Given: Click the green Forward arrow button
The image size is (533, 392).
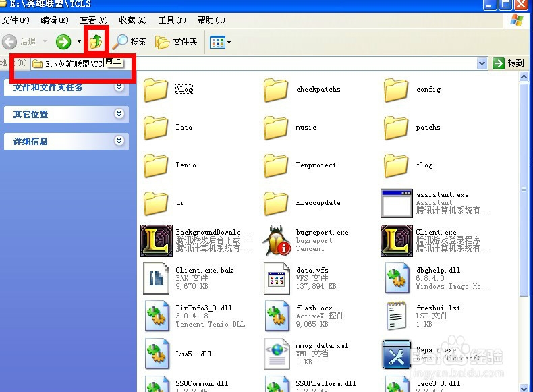Looking at the screenshot, I should (63, 42).
